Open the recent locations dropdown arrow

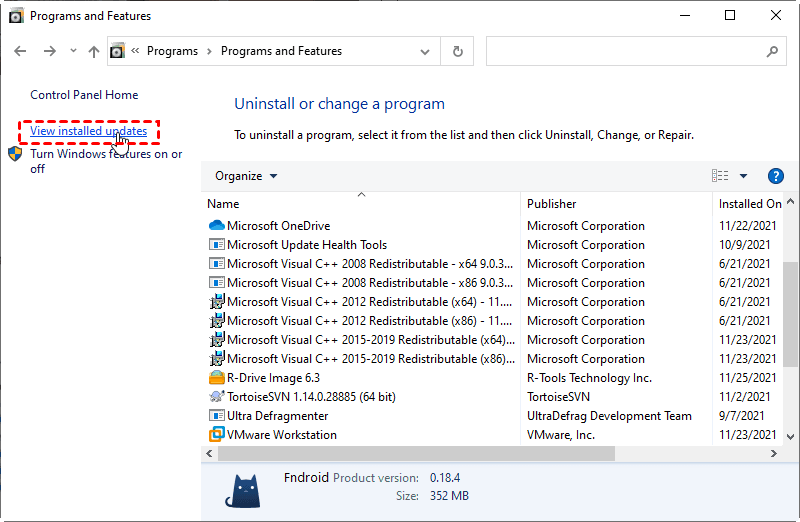[x=71, y=51]
